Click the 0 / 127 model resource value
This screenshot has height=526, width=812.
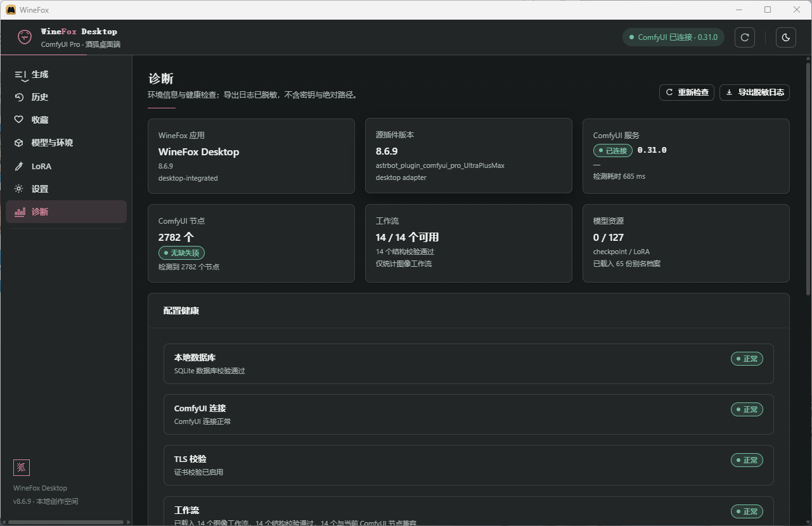[x=609, y=237]
